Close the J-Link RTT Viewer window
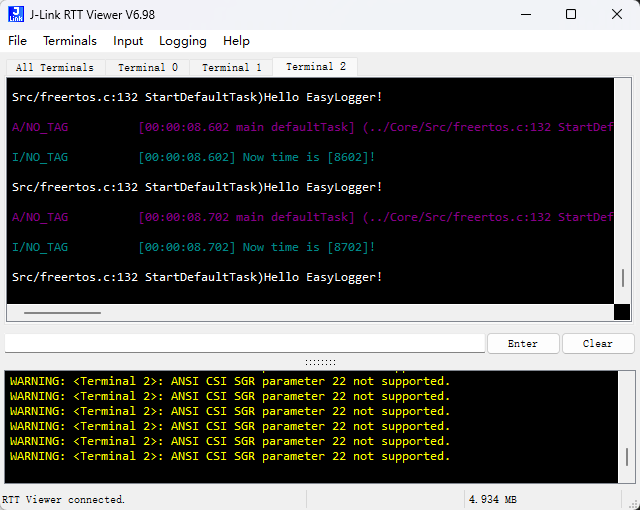The height and width of the screenshot is (510, 640). pyautogui.click(x=616, y=14)
